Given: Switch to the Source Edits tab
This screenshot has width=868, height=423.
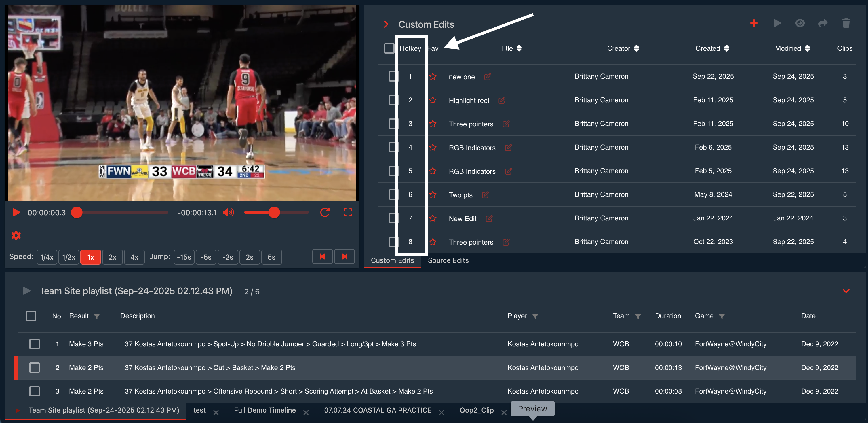Looking at the screenshot, I should (x=448, y=260).
